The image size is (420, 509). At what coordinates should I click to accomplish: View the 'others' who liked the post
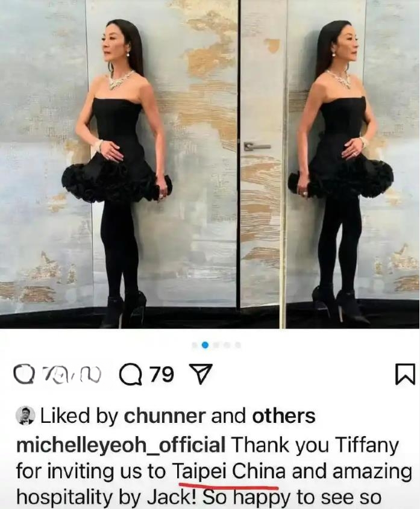point(284,416)
